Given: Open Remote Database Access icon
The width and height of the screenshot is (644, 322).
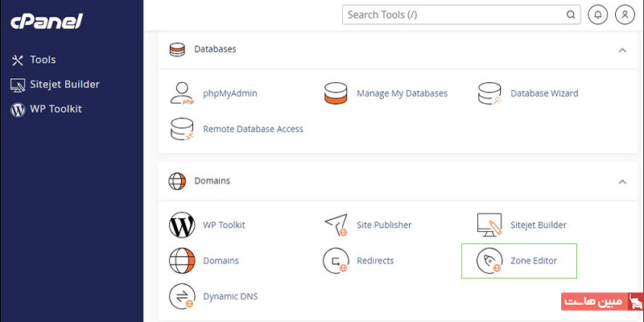Looking at the screenshot, I should pos(182,129).
